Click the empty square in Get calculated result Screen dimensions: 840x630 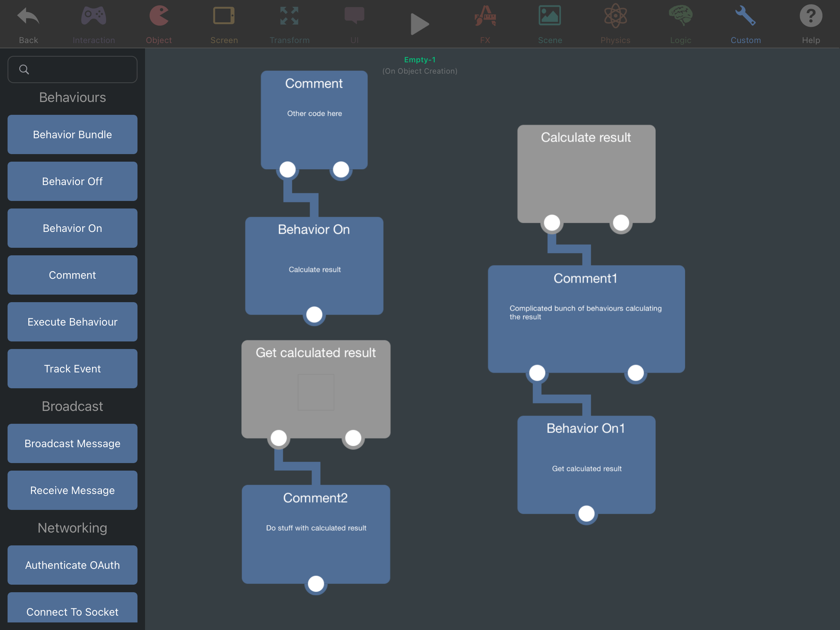(x=316, y=392)
